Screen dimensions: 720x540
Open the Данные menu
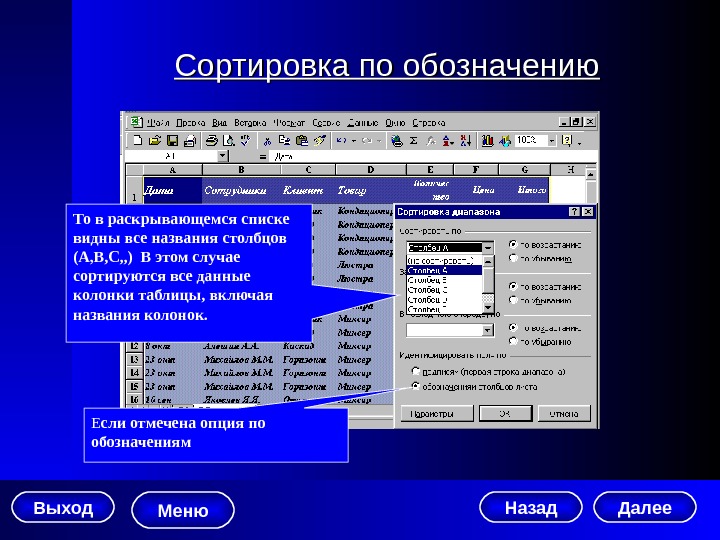[x=363, y=123]
